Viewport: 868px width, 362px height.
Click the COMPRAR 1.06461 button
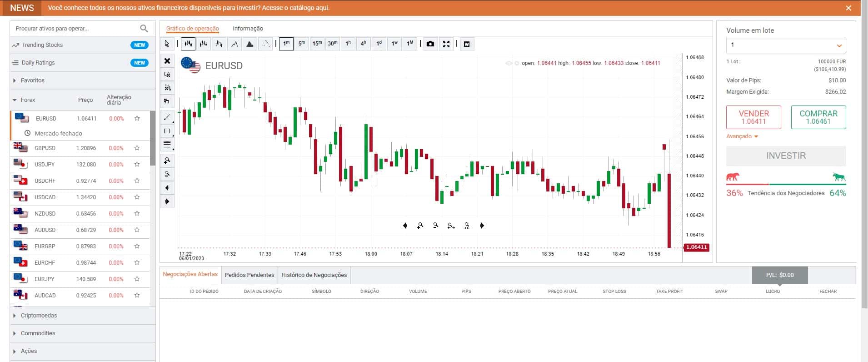[818, 117]
